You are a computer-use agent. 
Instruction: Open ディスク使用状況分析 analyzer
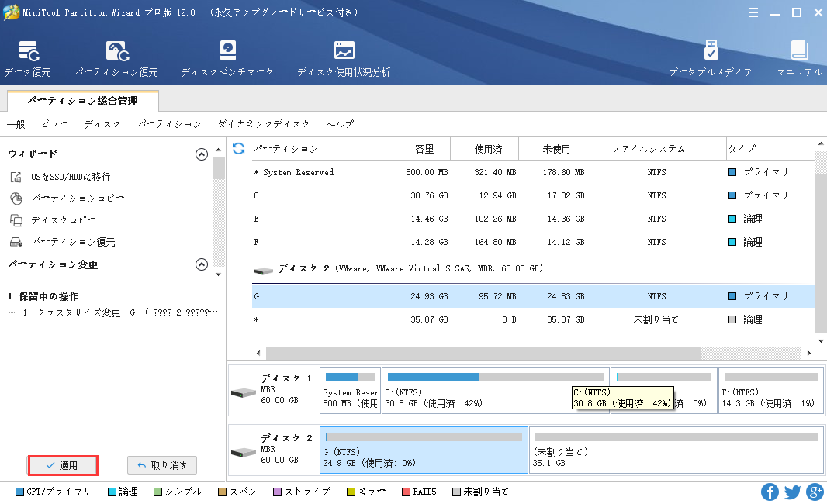tap(344, 59)
